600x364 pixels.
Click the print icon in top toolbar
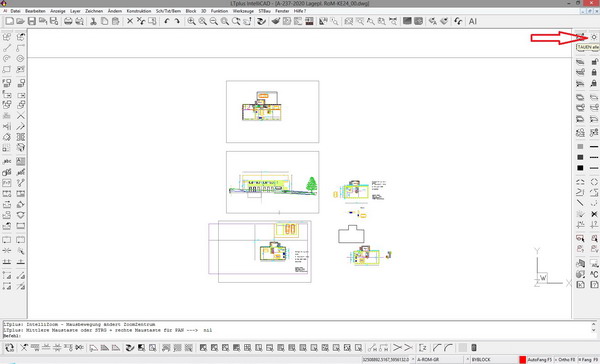68,21
